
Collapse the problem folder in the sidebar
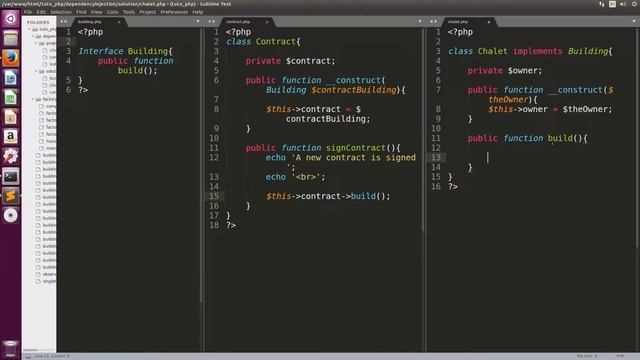click(x=36, y=43)
